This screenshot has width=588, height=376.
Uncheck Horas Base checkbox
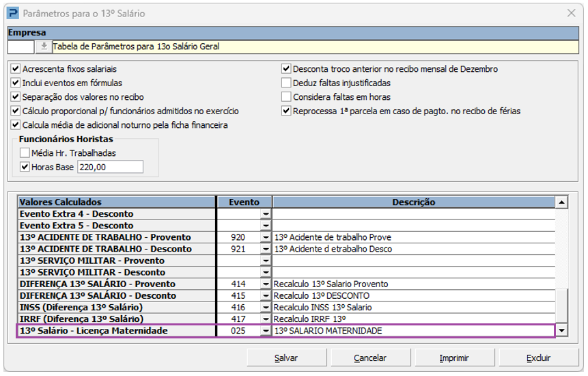point(25,167)
